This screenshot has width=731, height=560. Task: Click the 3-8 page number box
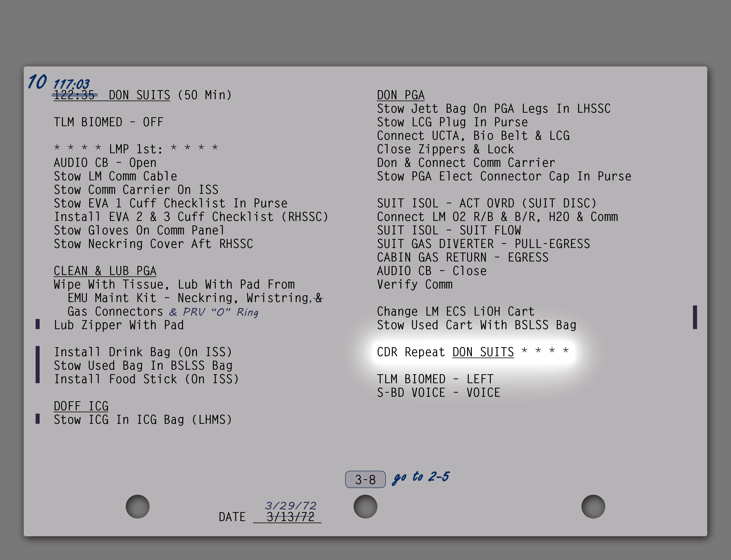[365, 479]
